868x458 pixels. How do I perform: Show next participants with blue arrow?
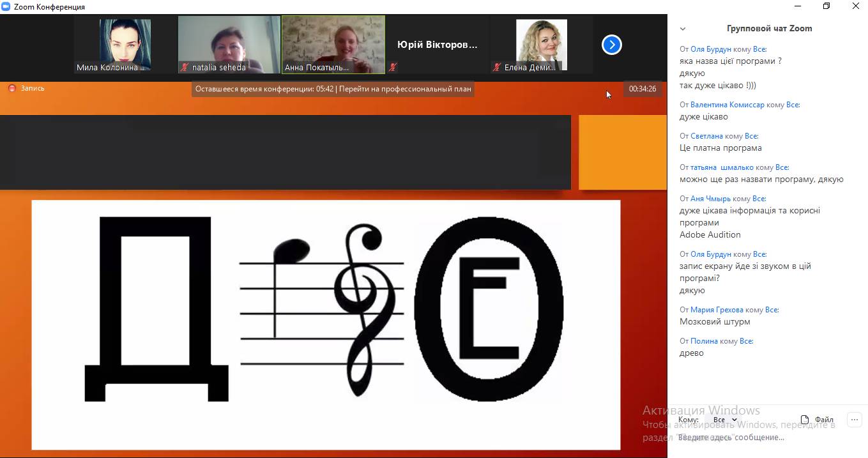click(x=611, y=45)
